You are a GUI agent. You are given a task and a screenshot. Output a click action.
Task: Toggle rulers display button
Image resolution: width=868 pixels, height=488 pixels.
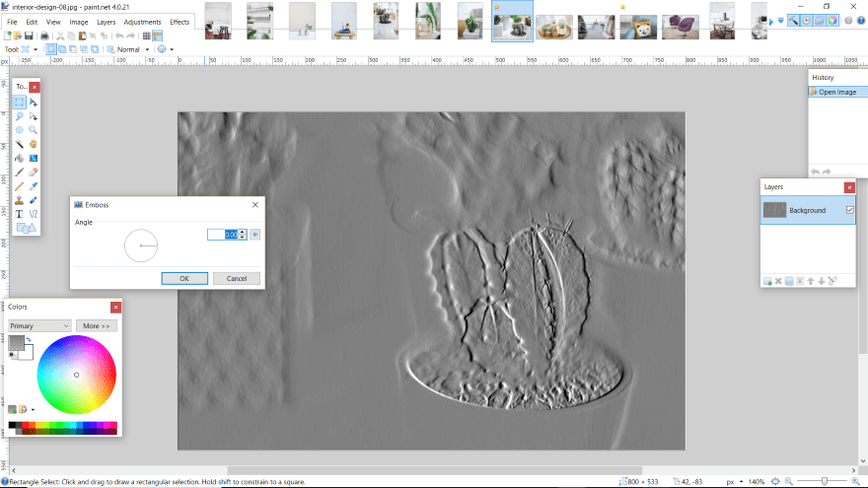[x=158, y=35]
